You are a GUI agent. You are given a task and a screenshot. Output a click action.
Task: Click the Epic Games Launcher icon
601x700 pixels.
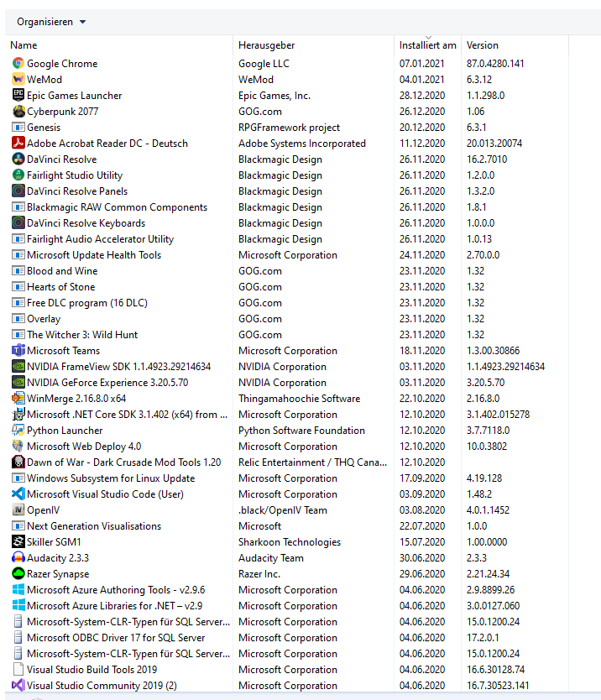[x=18, y=95]
